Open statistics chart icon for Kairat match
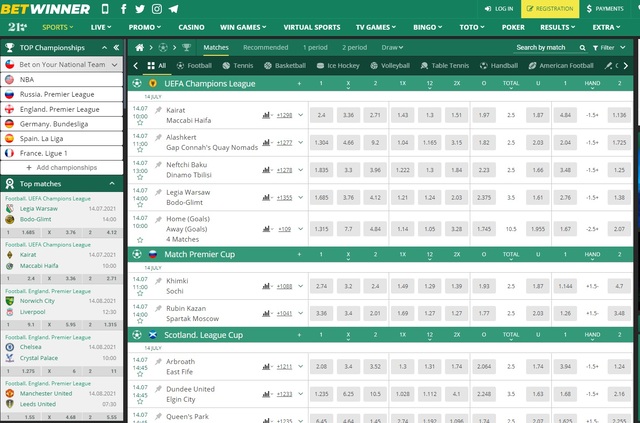This screenshot has width=640, height=423. (x=266, y=115)
